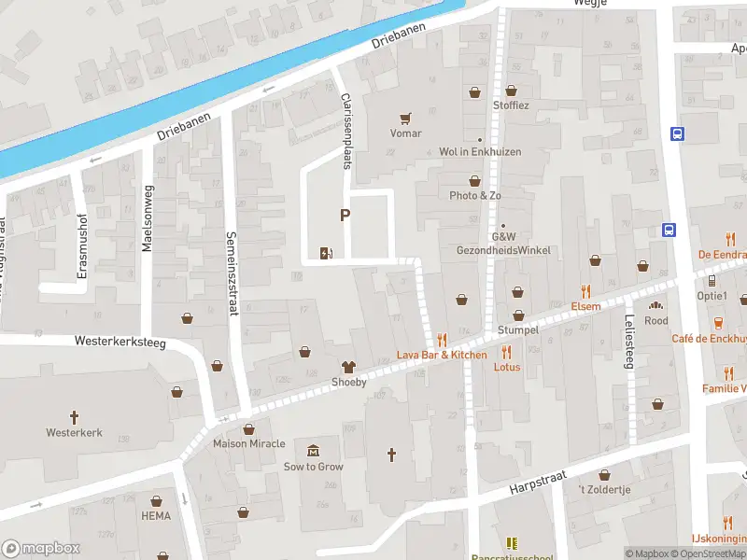The image size is (747, 560).
Task: Click the HEMA store label
Action: pos(156,515)
